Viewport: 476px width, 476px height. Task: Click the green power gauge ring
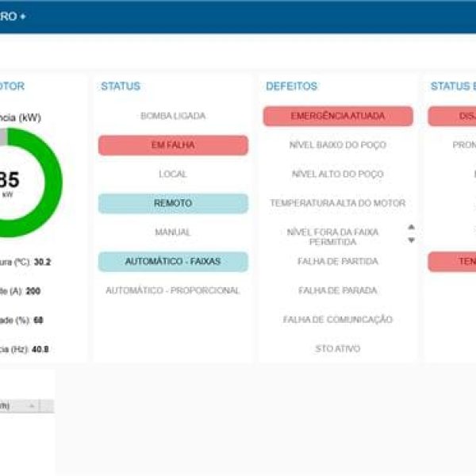coord(53,182)
